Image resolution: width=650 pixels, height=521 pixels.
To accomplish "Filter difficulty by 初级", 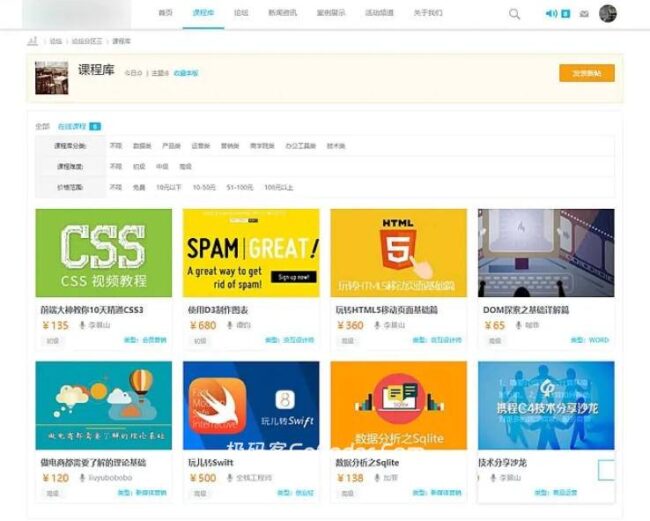I will click(139, 167).
